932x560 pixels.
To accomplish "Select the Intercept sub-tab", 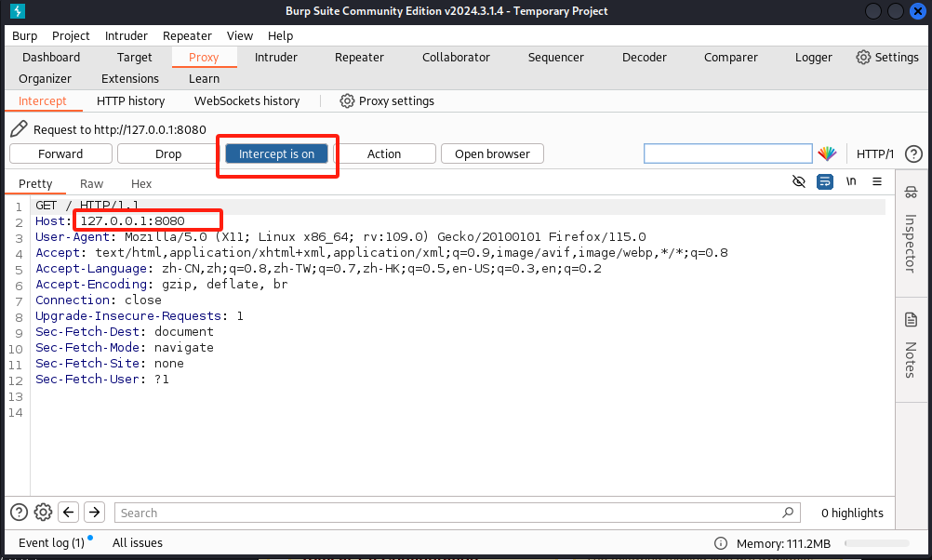I will point(43,101).
